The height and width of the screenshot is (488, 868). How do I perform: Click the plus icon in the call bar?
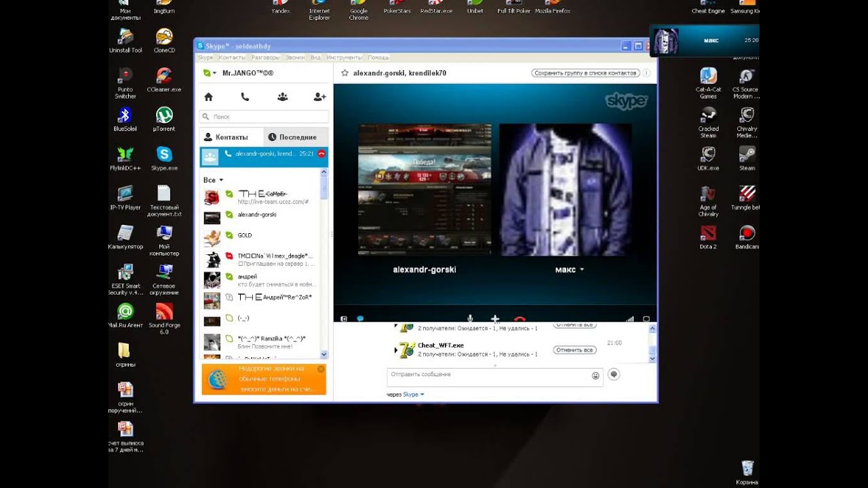pos(495,319)
